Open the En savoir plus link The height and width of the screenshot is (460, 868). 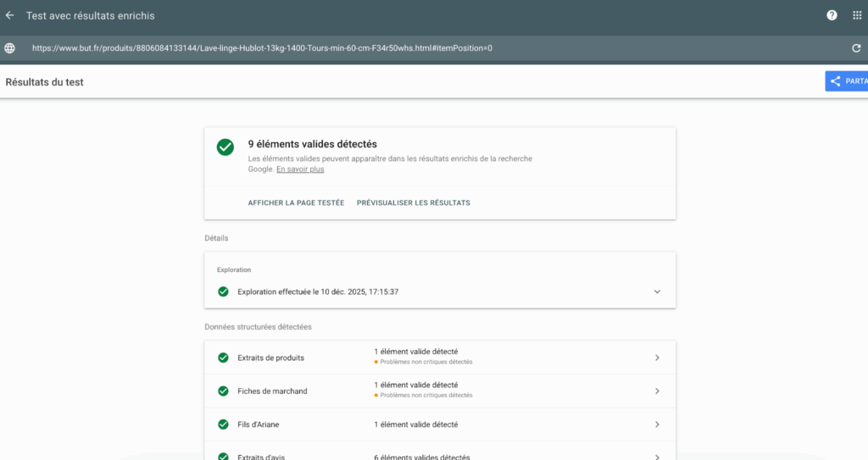pyautogui.click(x=300, y=169)
